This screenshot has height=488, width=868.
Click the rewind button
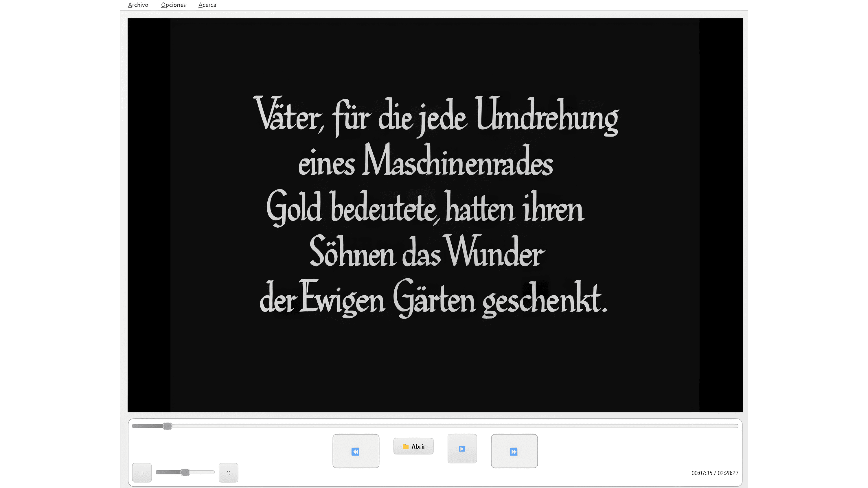pyautogui.click(x=356, y=451)
